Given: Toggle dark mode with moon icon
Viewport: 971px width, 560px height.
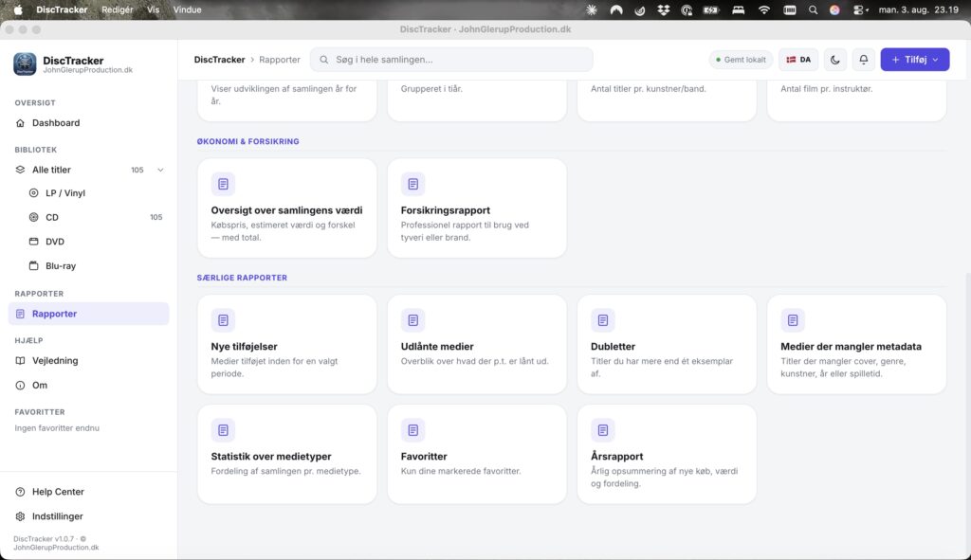Looking at the screenshot, I should tap(834, 60).
